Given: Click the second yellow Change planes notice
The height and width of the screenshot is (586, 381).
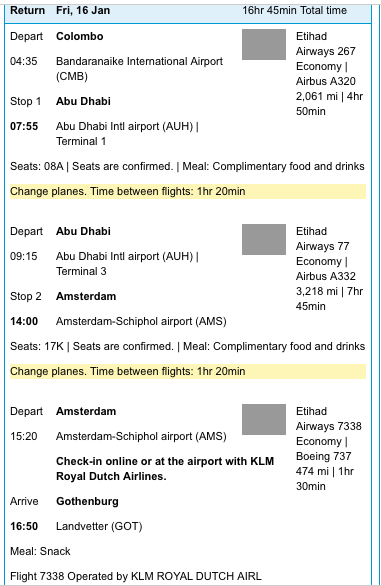Looking at the screenshot, I should coord(188,371).
